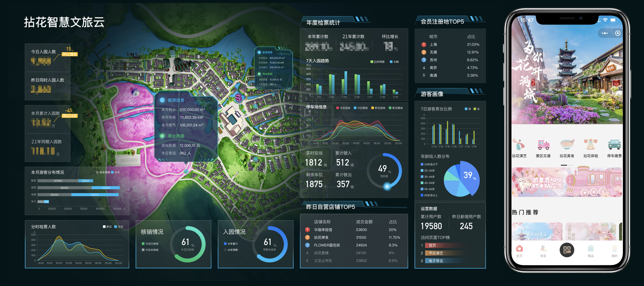Click 累计用户数 value 19580

coord(431,226)
